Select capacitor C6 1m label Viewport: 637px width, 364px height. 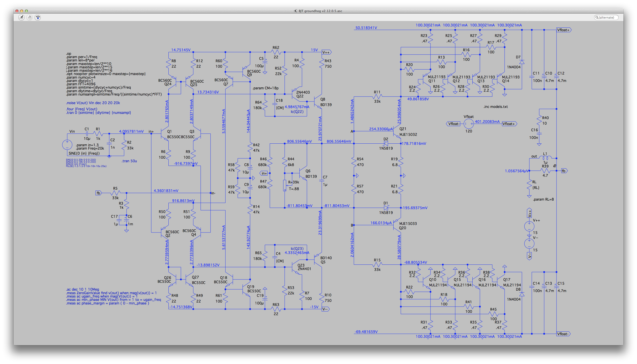point(130,220)
